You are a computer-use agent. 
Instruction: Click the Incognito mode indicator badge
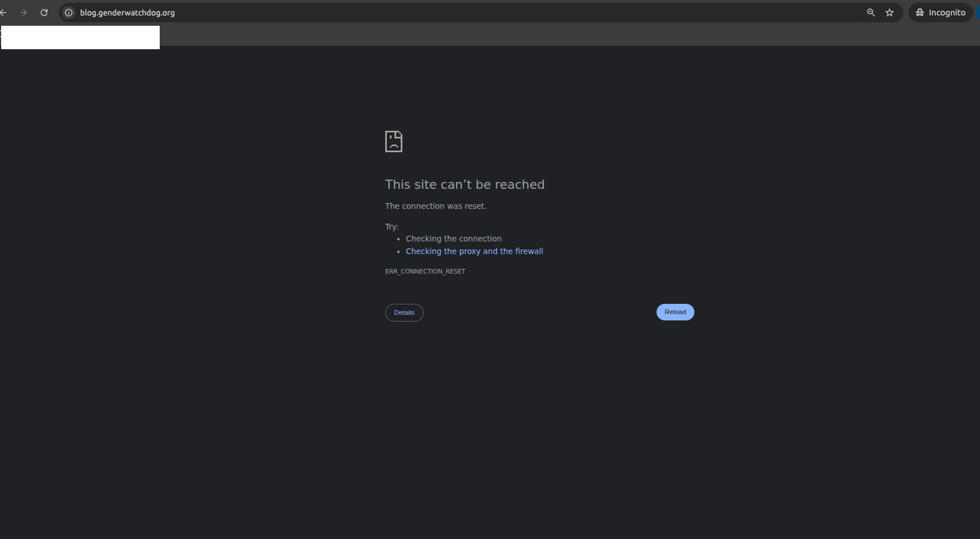[940, 12]
